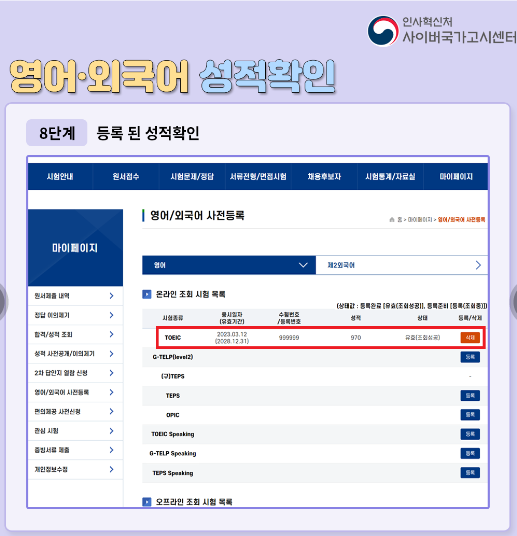
Task: Click 마이페이지 in the breadcrumb
Action: (420, 219)
